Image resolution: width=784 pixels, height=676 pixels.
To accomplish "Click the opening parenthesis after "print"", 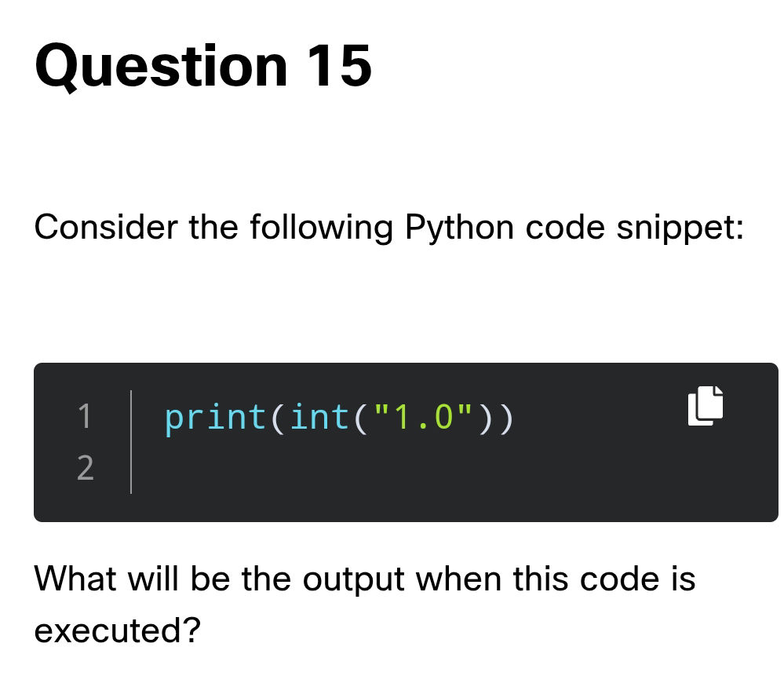I will (x=277, y=418).
